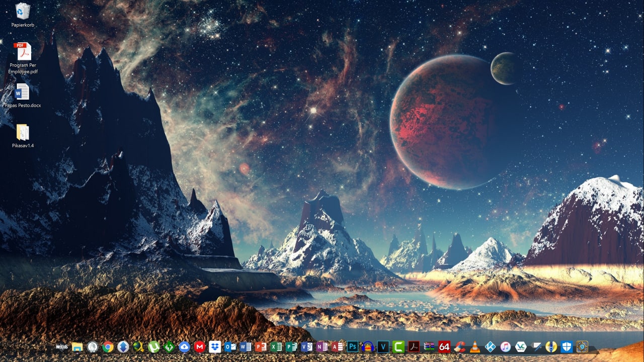Open the dark blue V icon

384,347
